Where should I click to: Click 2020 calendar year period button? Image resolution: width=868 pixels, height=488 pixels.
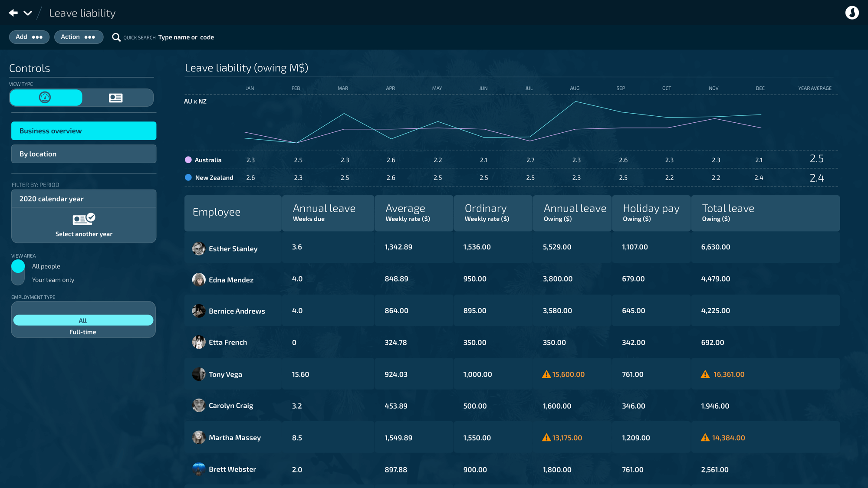[84, 199]
